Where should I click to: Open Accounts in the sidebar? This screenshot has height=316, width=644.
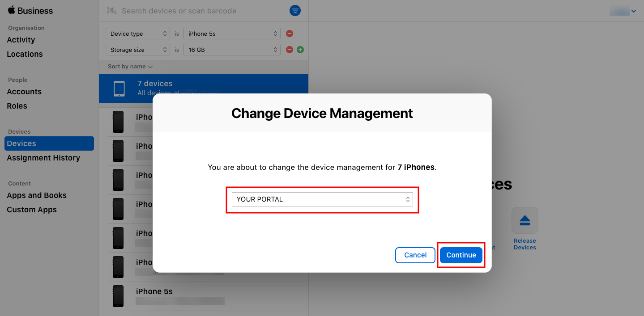pos(24,92)
